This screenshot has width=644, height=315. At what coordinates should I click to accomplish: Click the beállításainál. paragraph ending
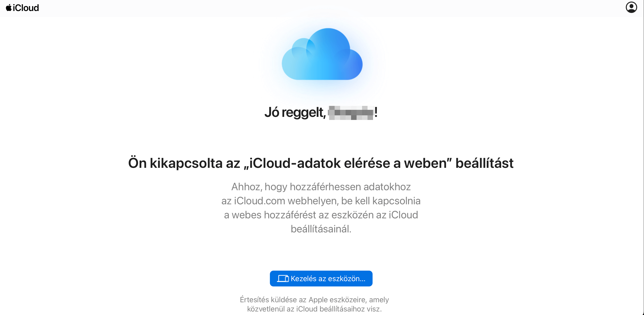coord(321,229)
